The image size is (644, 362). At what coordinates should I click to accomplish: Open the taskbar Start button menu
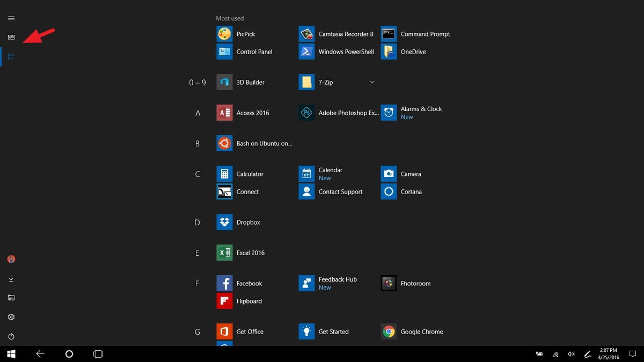coord(11,354)
